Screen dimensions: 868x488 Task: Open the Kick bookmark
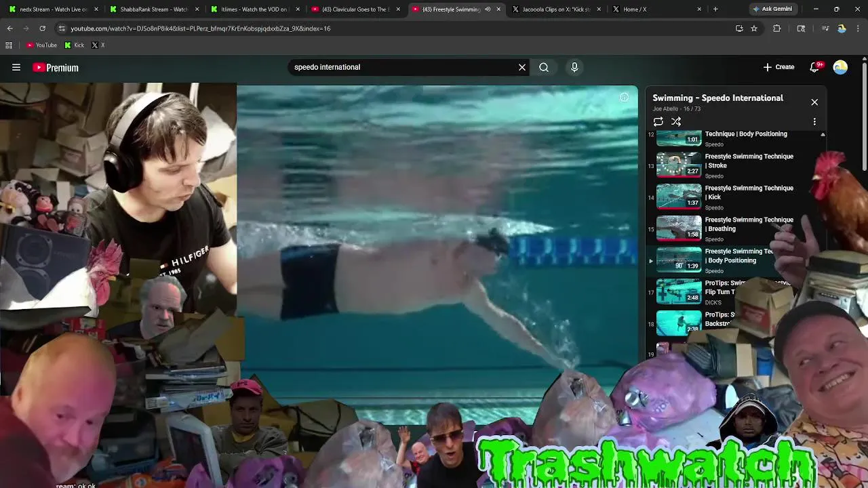[75, 45]
